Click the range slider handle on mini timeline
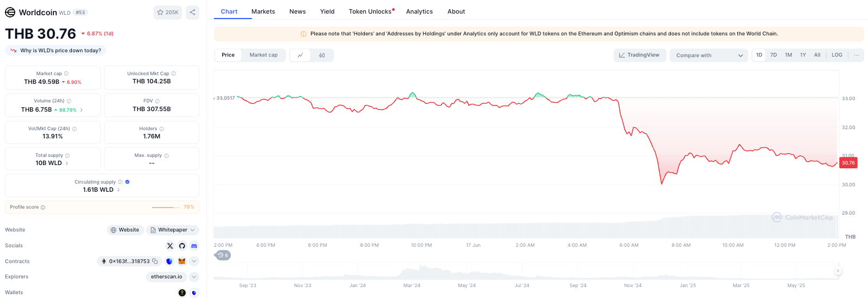This screenshot has width=868, height=298. 838,271
